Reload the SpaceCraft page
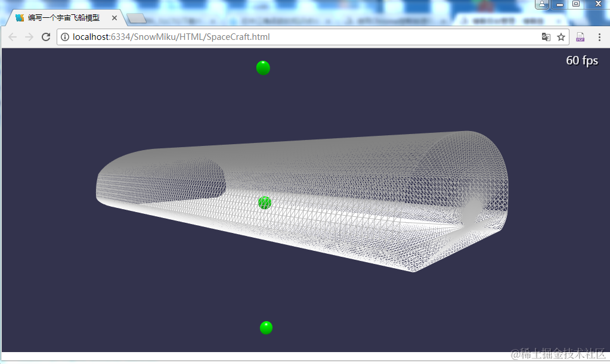The height and width of the screenshot is (364, 610). pyautogui.click(x=46, y=37)
